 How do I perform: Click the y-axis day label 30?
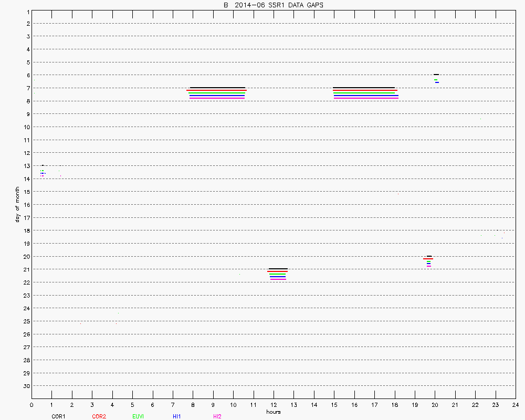coord(25,386)
